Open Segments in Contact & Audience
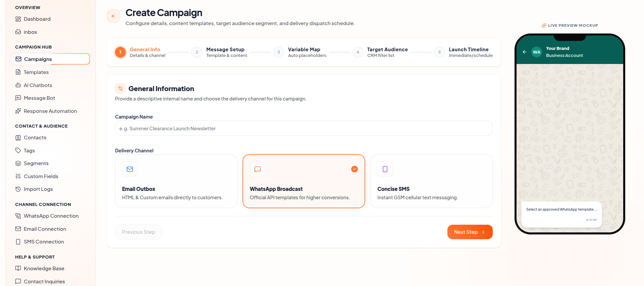Image resolution: width=644 pixels, height=286 pixels. tap(51, 163)
